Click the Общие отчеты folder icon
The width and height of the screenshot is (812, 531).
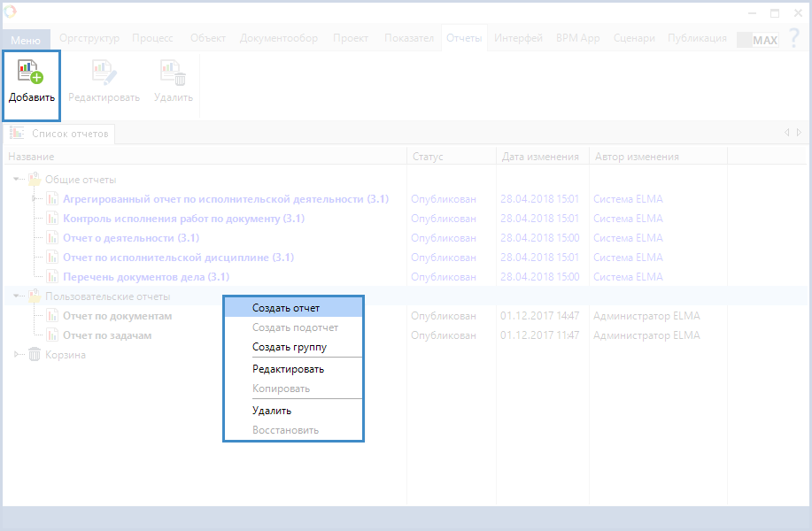pyautogui.click(x=35, y=180)
